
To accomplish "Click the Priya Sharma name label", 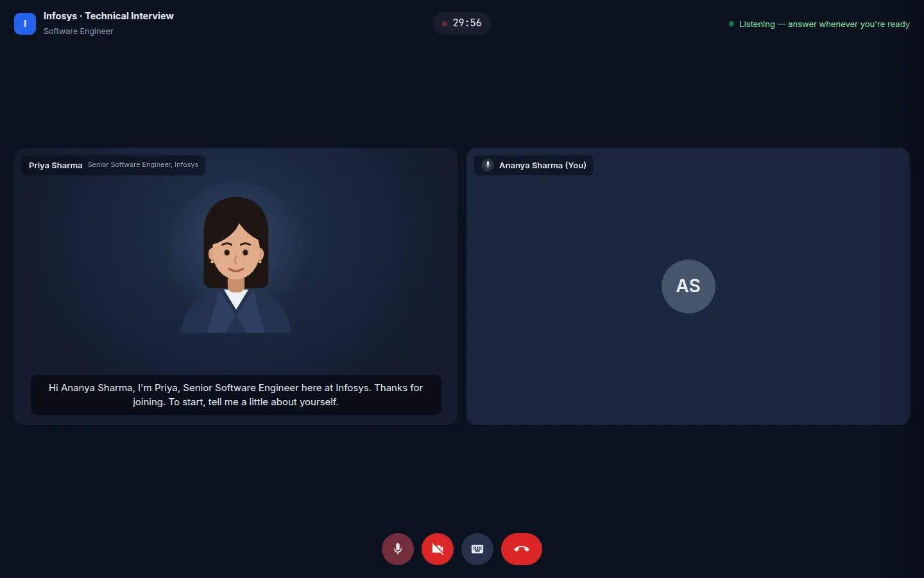I will 56,165.
